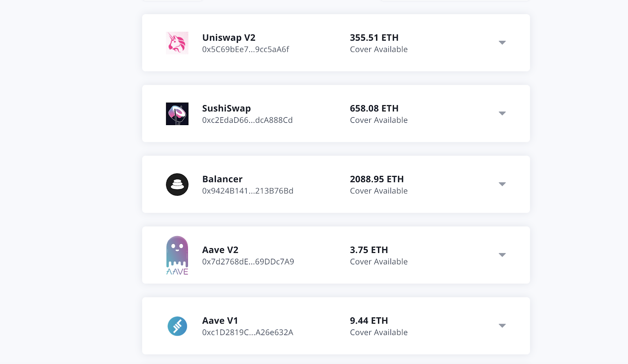The height and width of the screenshot is (364, 628).
Task: Click the 9.44 ETH cover amount
Action: point(369,321)
